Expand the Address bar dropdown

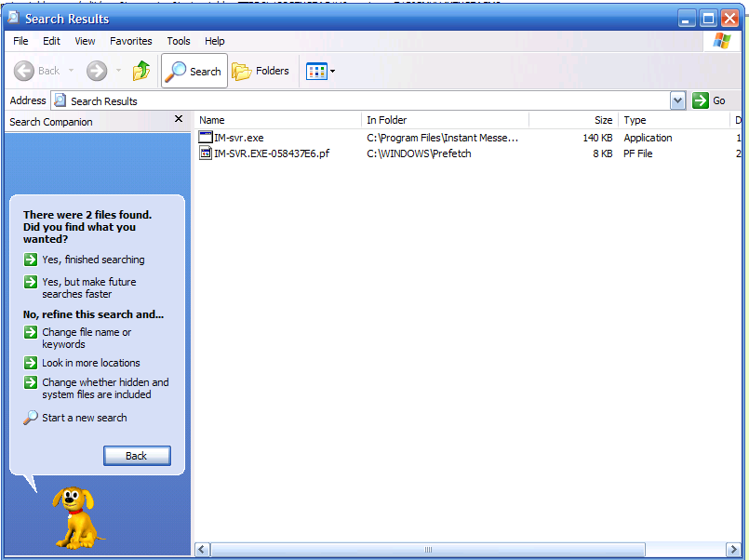click(x=677, y=100)
